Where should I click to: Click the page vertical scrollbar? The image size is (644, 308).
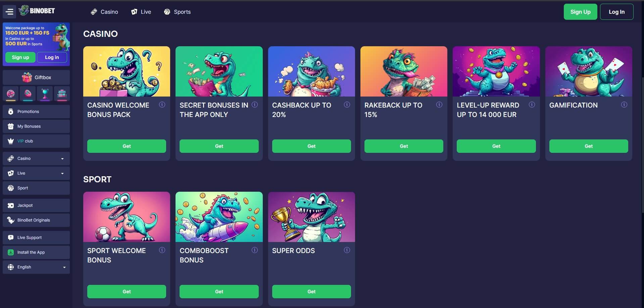pos(642,144)
